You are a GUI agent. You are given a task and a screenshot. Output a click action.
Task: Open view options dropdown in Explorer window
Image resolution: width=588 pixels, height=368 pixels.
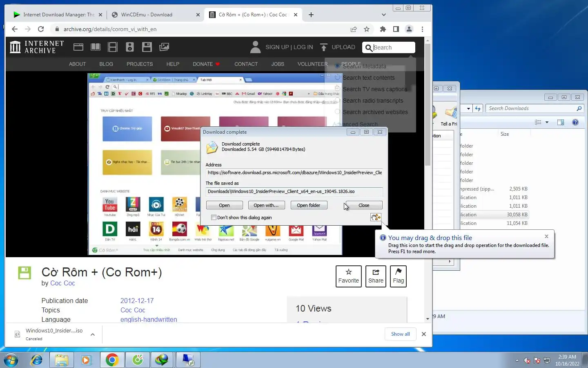click(547, 122)
